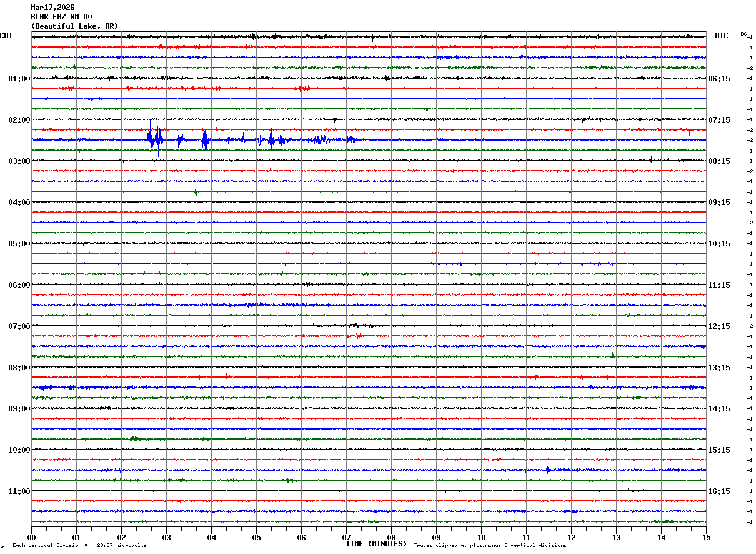Click the DC header at top right
This screenshot has width=756, height=554.
tap(744, 34)
